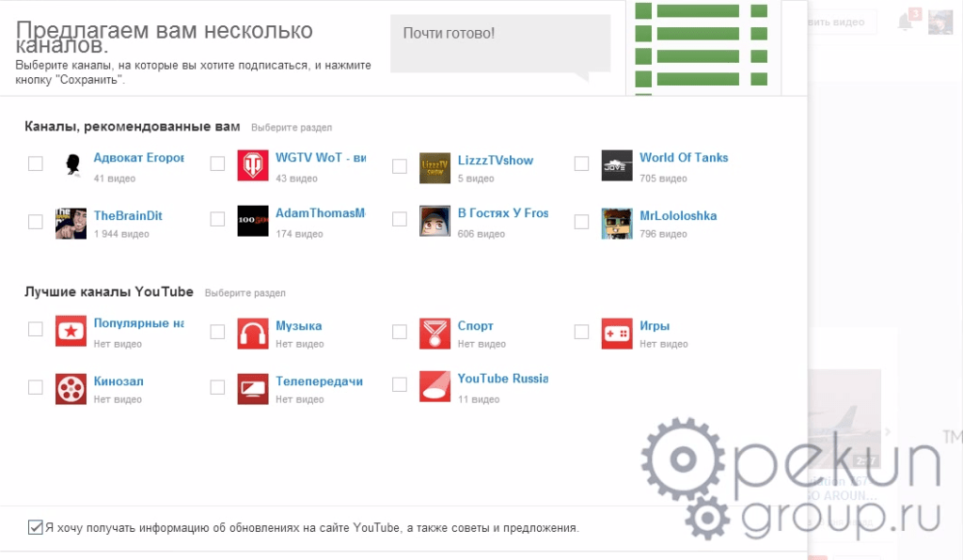The image size is (963, 560).
Task: Open TheBrainDit channel link
Action: click(128, 216)
